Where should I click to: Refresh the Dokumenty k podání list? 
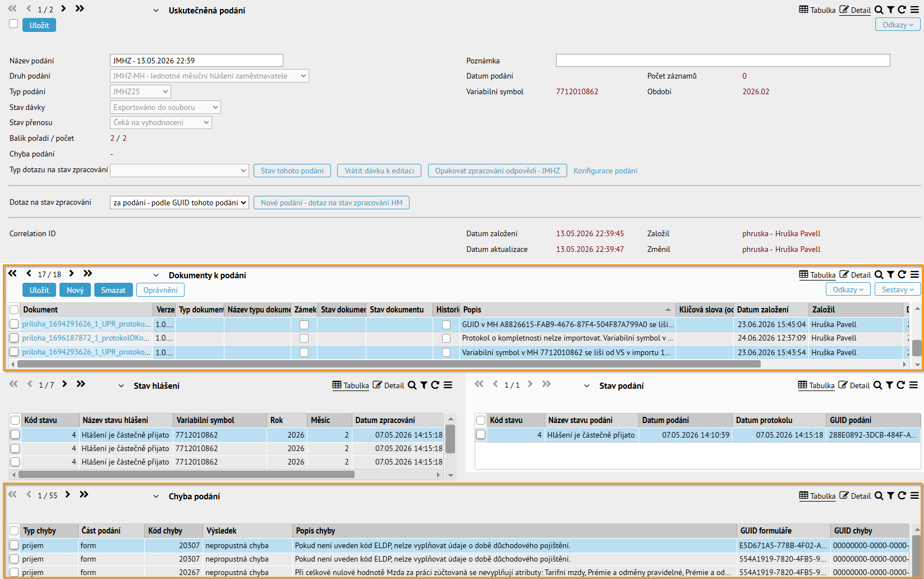coord(902,275)
